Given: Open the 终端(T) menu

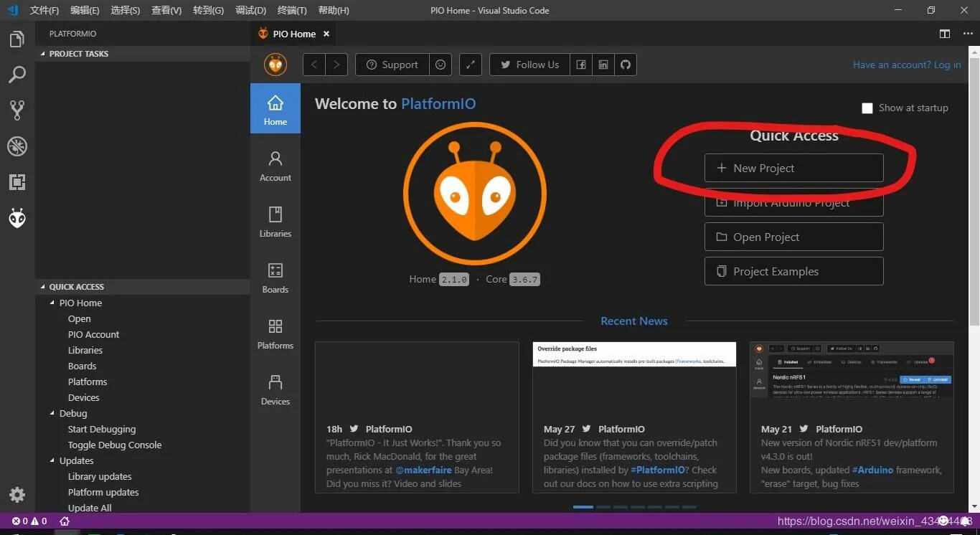Looking at the screenshot, I should click(292, 10).
